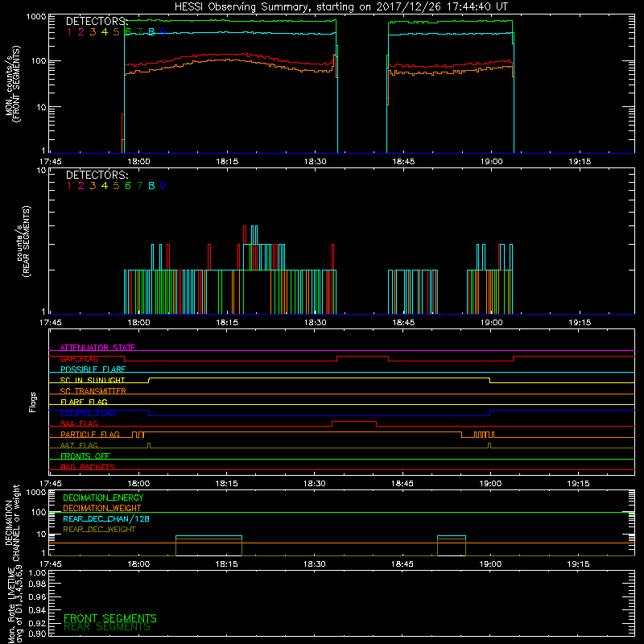Viewport: 644px width, 644px height.
Task: Click the 19:00 time tick below the flags plot
Action: point(490,484)
